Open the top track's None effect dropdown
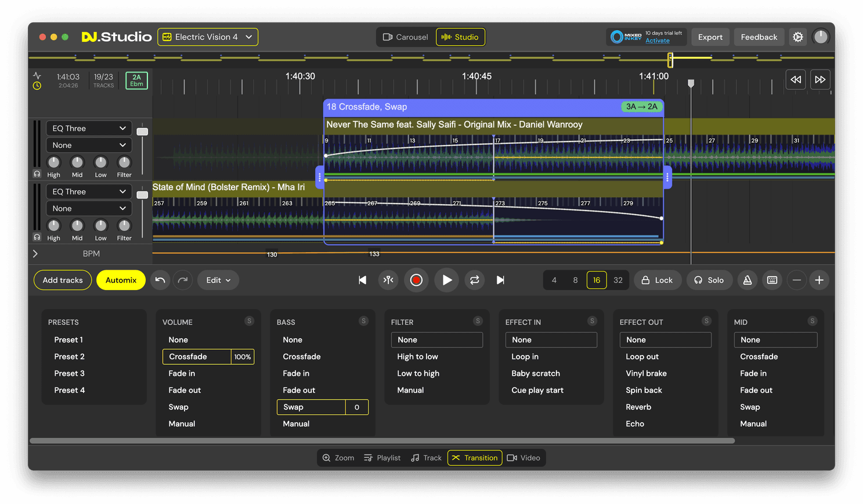Viewport: 863px width, 504px height. [89, 145]
